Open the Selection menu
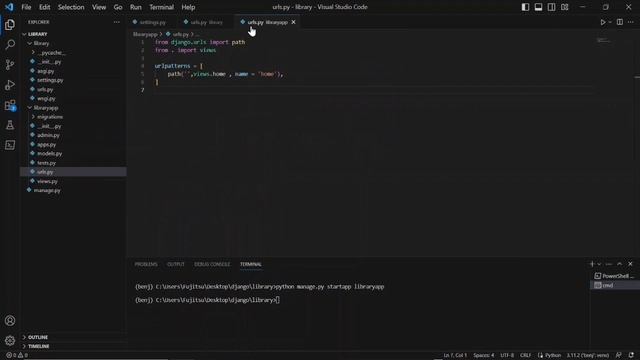 coord(71,7)
